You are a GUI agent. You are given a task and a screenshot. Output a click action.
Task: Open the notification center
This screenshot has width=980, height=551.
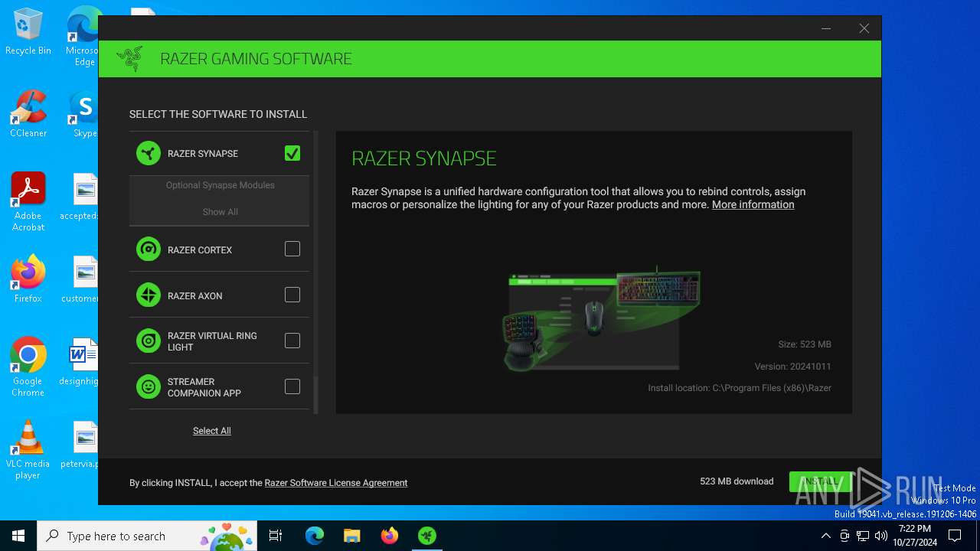click(955, 536)
